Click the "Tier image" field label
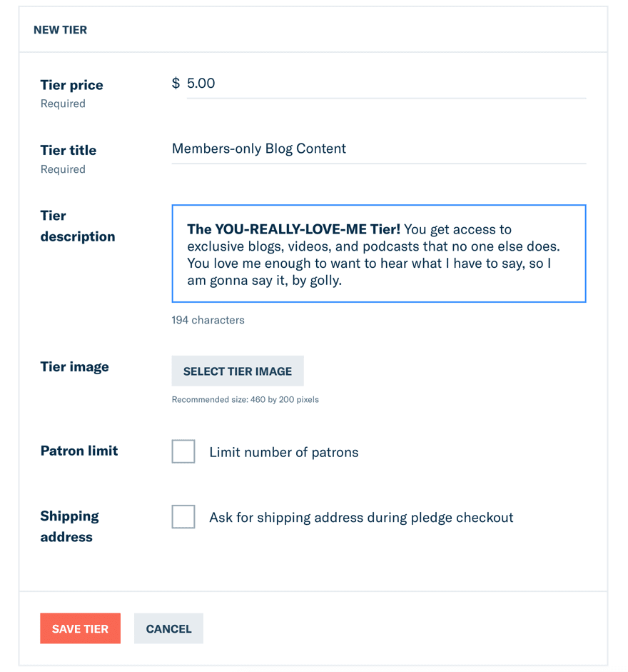Screen dimensions: 628x672 (x=74, y=367)
